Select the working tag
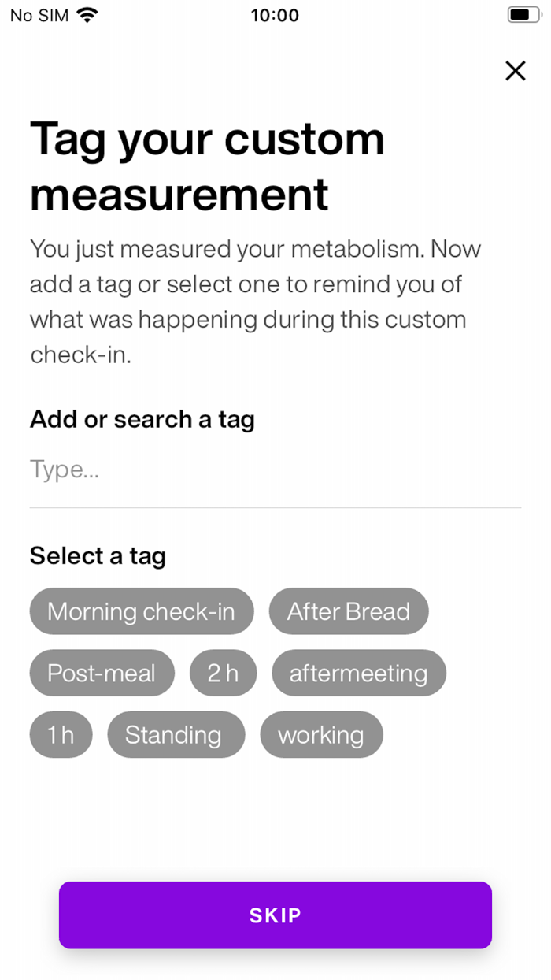 click(321, 734)
